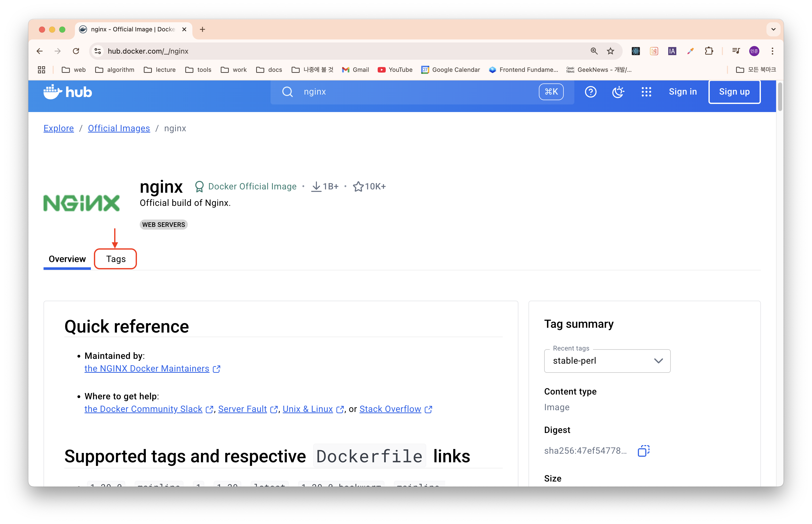This screenshot has height=524, width=812.
Task: Select the Overview tab
Action: click(67, 259)
